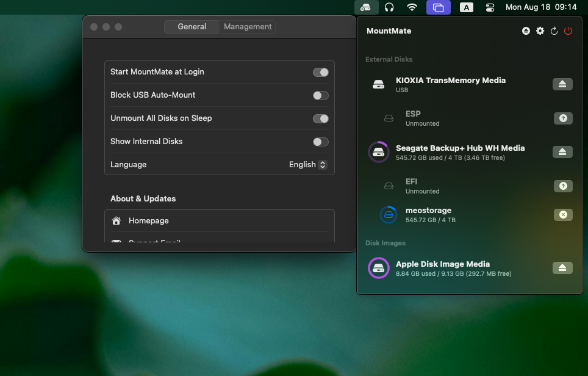Click the meostorage volume name
The height and width of the screenshot is (376, 588).
click(x=428, y=210)
